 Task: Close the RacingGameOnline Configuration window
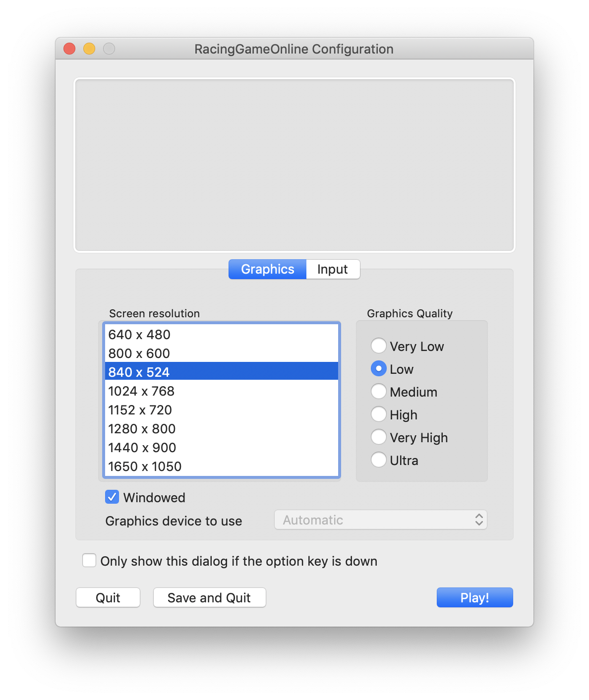click(x=69, y=49)
